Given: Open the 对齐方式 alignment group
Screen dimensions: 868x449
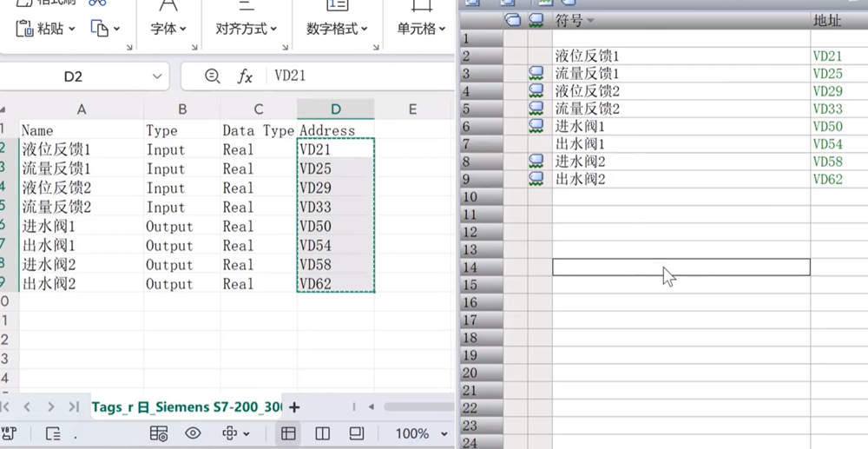Looking at the screenshot, I should (246, 29).
